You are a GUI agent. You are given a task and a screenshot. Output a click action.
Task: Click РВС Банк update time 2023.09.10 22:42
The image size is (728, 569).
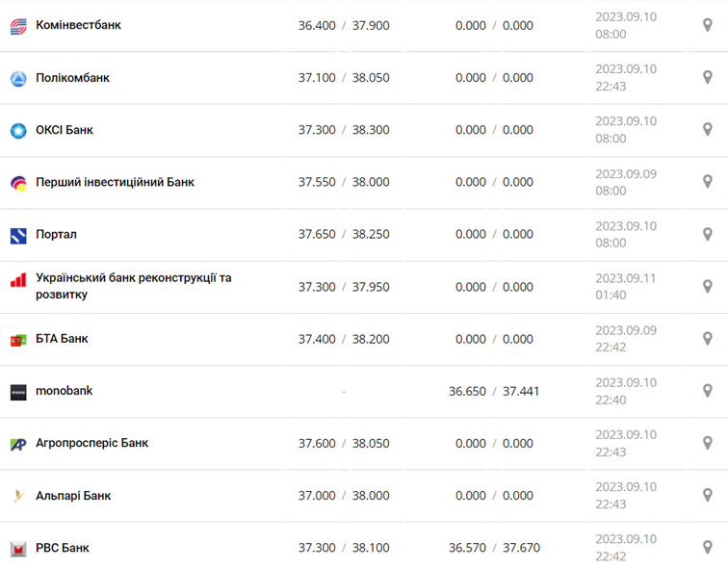626,548
